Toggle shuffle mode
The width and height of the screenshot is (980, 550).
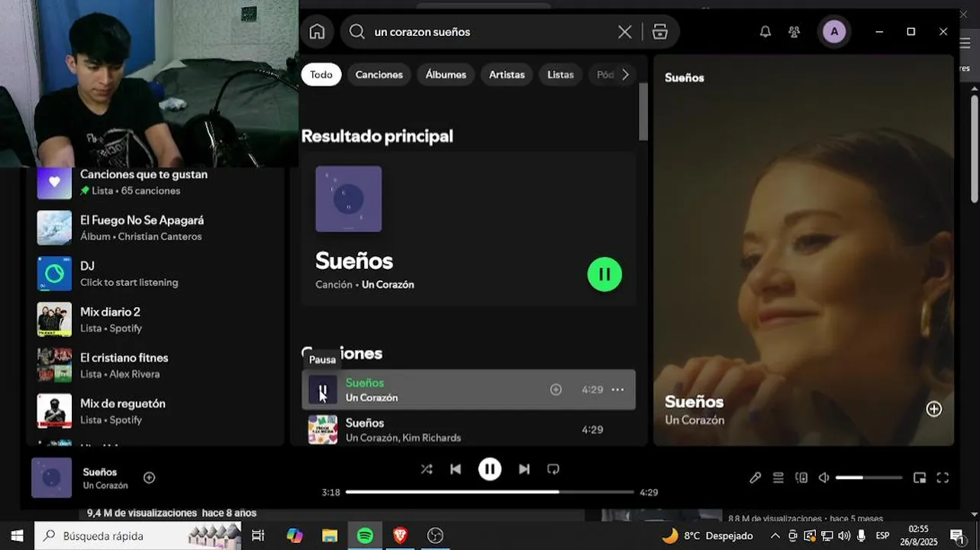(x=427, y=469)
